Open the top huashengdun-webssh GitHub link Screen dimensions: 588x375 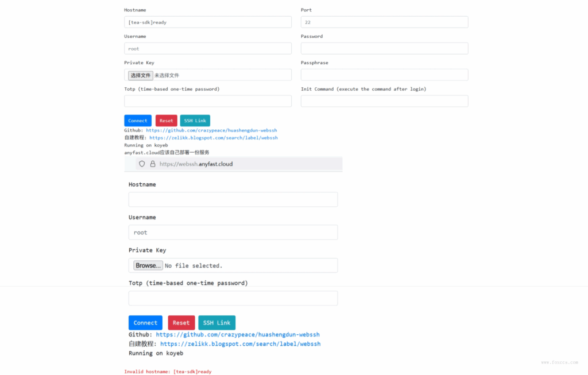click(211, 130)
